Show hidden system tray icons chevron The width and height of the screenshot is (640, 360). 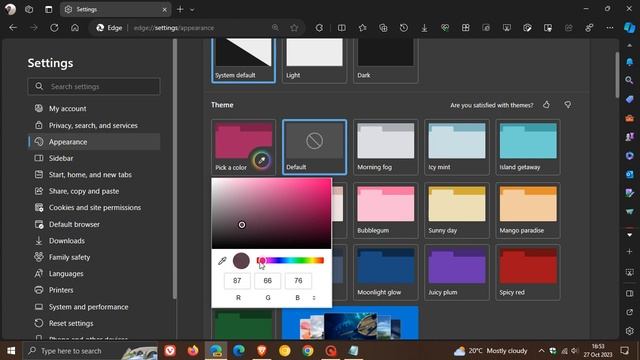541,351
